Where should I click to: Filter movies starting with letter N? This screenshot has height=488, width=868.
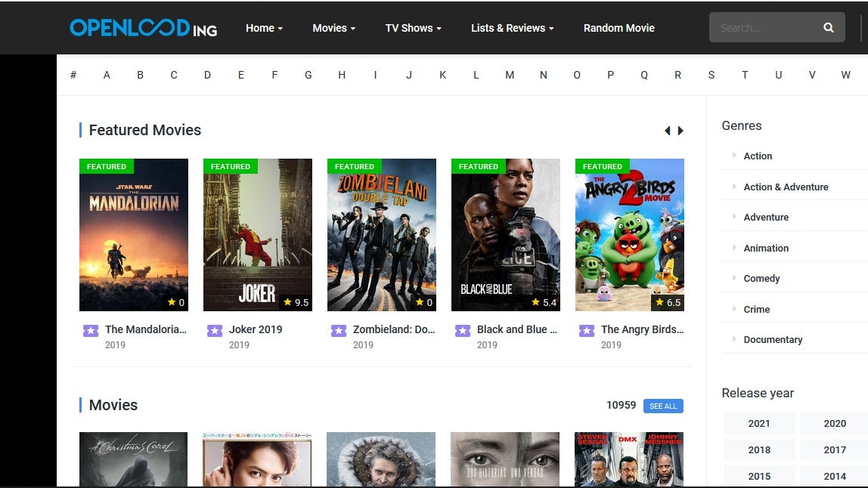(x=544, y=75)
